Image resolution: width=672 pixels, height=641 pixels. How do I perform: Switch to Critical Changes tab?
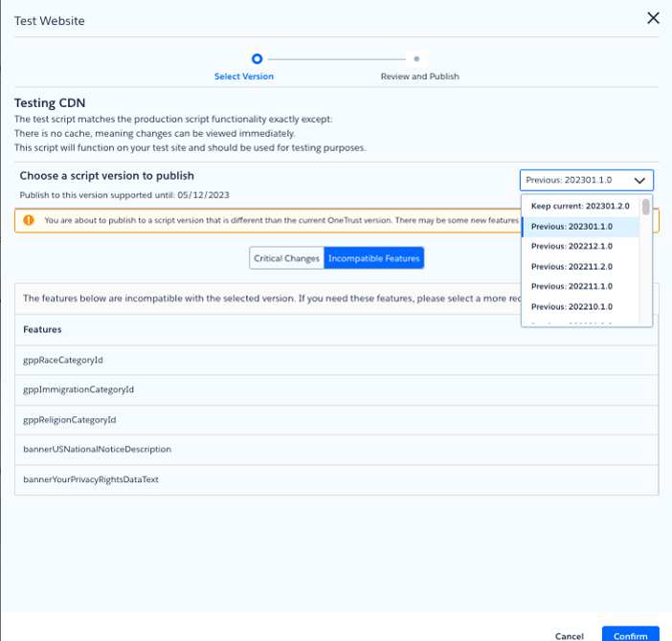pyautogui.click(x=286, y=258)
